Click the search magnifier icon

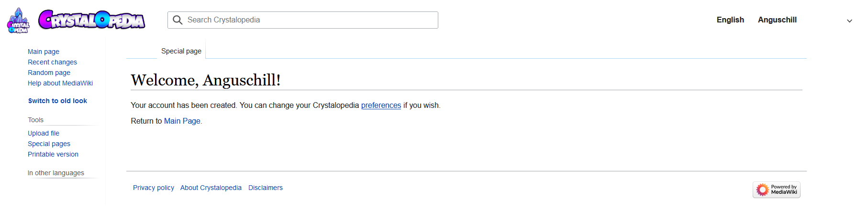tap(178, 20)
